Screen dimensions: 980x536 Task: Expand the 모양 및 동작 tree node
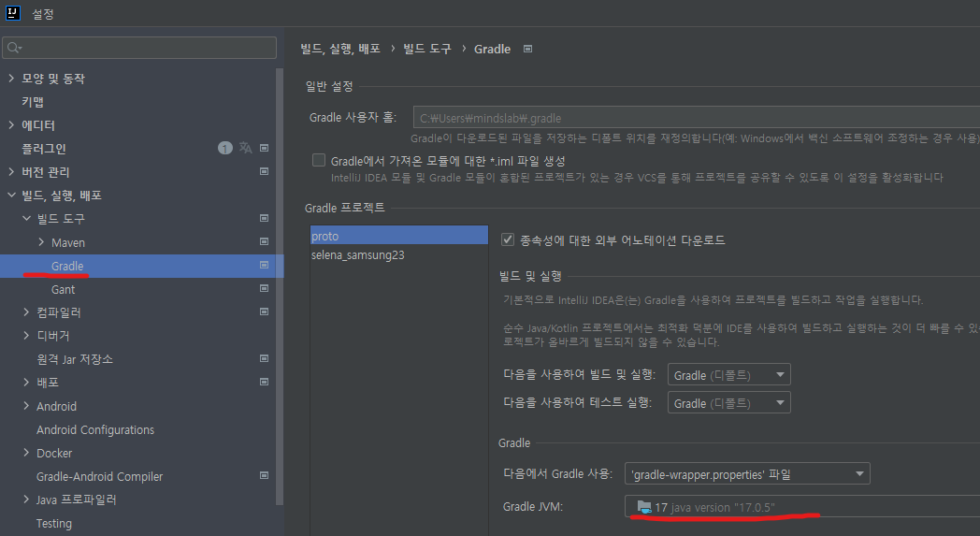(11, 79)
